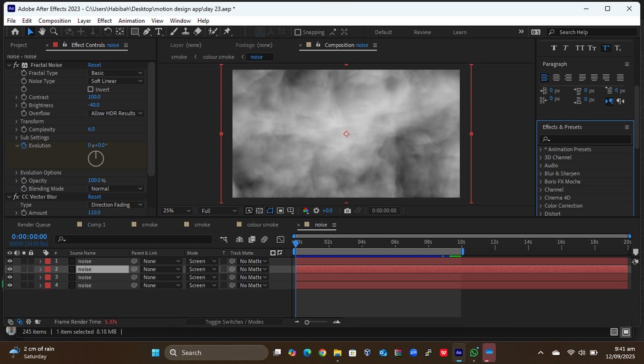Image resolution: width=644 pixels, height=364 pixels.
Task: Hide layer 2 noise with eye icon
Action: [x=10, y=269]
